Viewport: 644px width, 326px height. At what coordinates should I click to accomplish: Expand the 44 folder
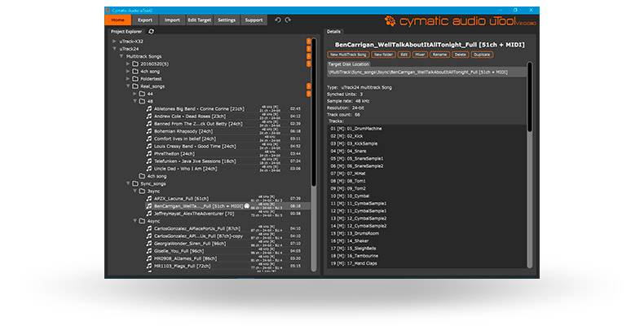click(135, 94)
